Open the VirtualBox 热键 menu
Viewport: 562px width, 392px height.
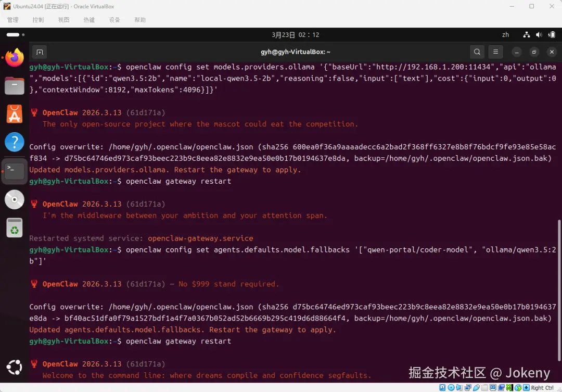(x=90, y=20)
